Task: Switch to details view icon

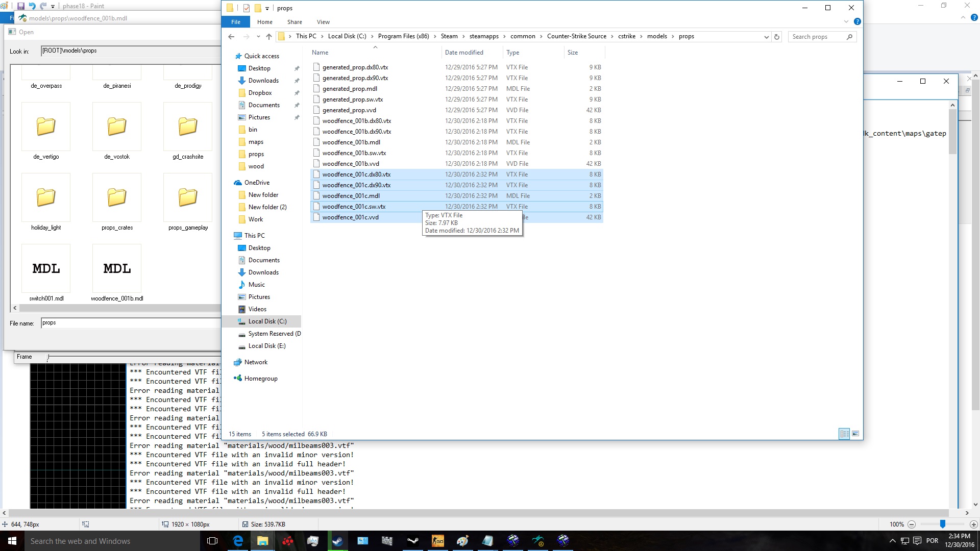Action: pos(845,434)
